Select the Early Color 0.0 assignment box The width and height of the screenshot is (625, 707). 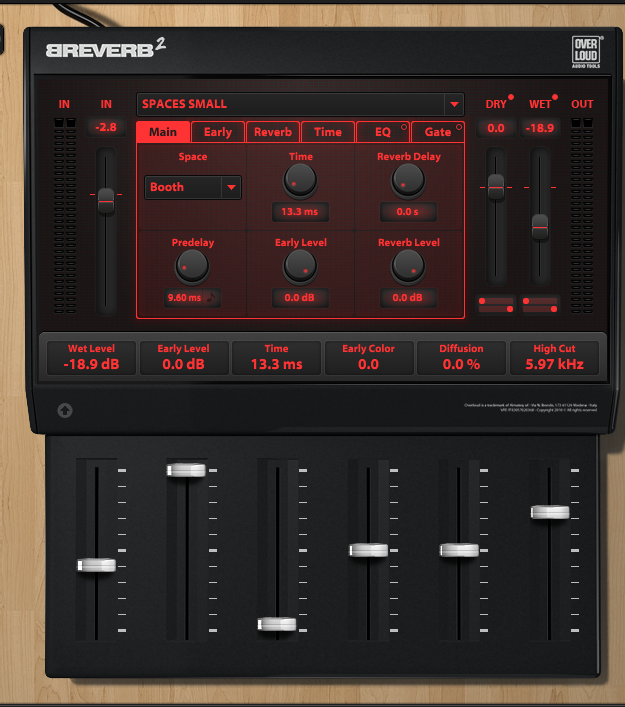(x=368, y=358)
